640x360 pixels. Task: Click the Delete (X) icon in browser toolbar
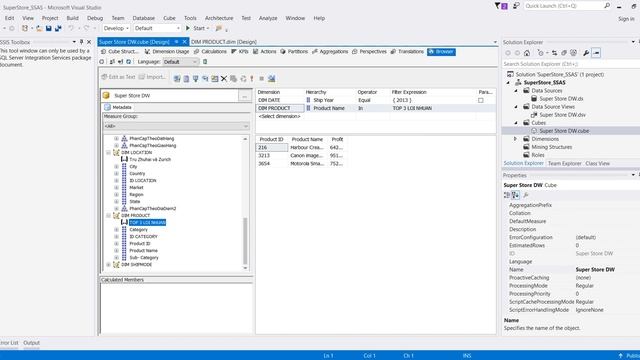[x=224, y=78]
